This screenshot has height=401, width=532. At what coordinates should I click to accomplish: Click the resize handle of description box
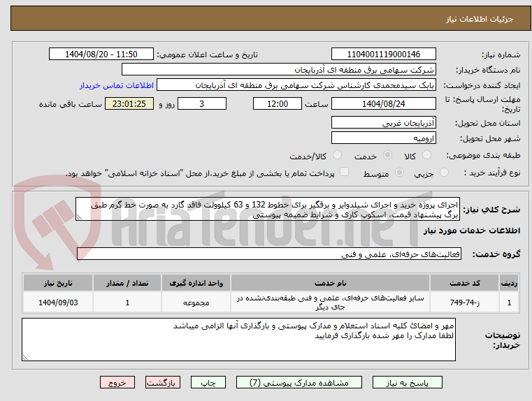(79, 217)
